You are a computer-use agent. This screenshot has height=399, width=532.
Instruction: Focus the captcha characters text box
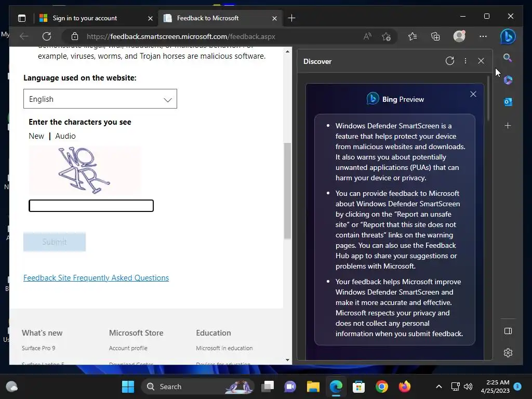tap(91, 206)
